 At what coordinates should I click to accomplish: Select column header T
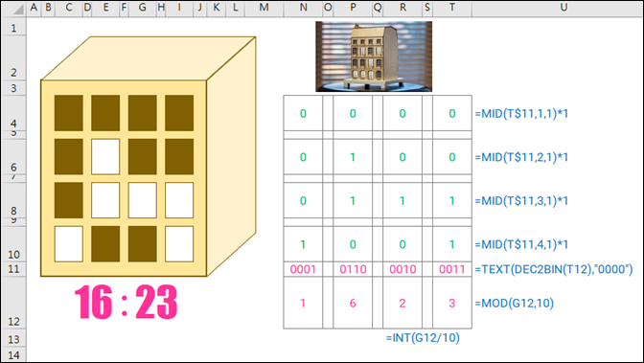[452, 8]
